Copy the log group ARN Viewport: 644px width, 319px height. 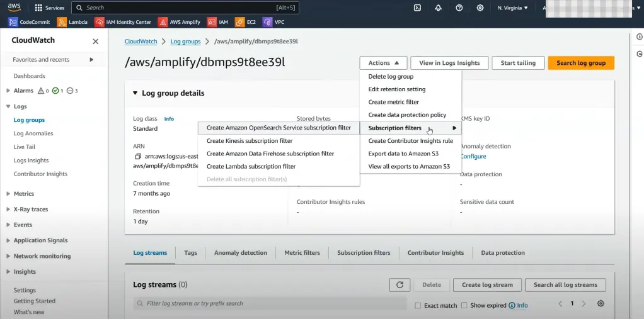(x=138, y=157)
